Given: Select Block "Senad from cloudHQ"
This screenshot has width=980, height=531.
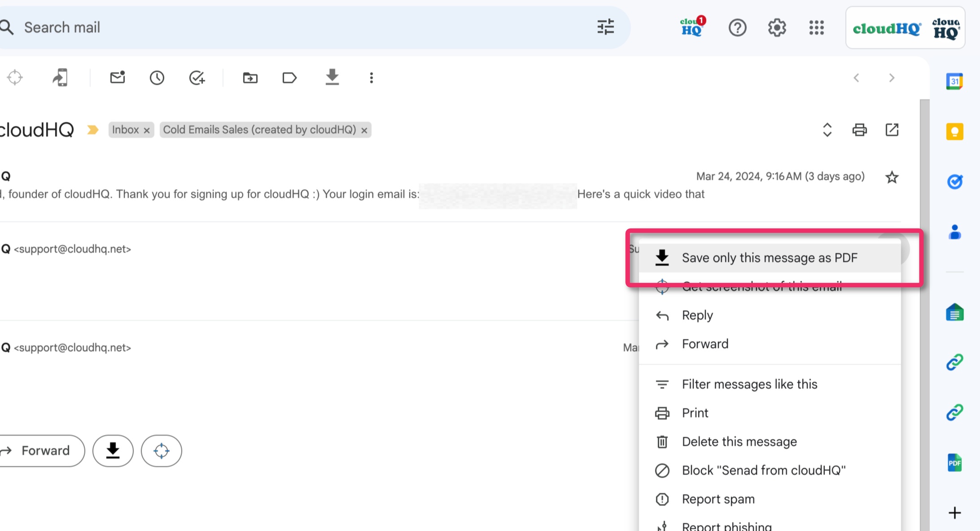Looking at the screenshot, I should [x=770, y=470].
